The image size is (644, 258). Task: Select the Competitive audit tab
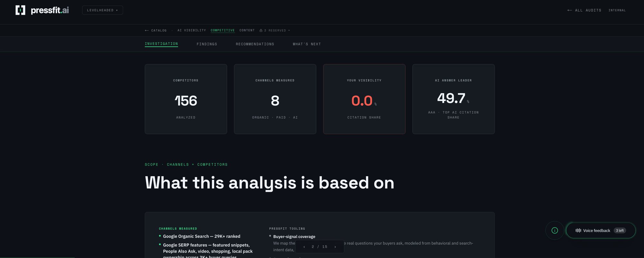tap(223, 31)
